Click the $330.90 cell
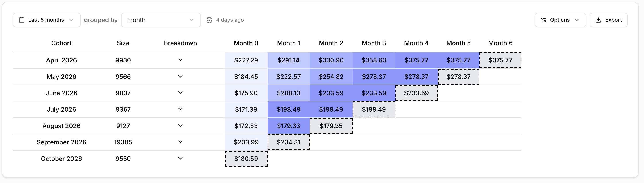644x183 pixels. pos(331,60)
